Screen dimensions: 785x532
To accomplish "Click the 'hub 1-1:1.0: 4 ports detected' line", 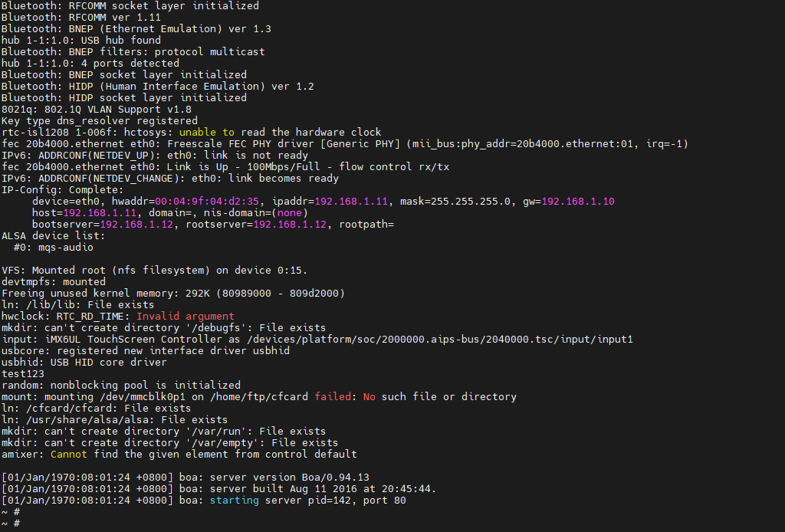I will pyautogui.click(x=90, y=63).
